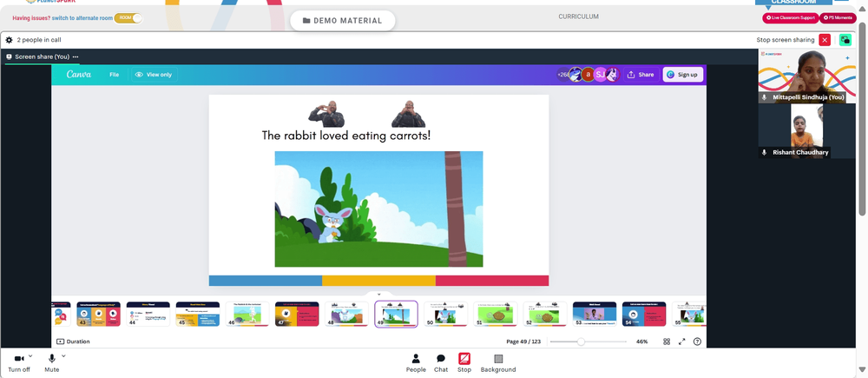Adjust the Canva zoom slider handle
Screen dimensions: 868x378
581,342
